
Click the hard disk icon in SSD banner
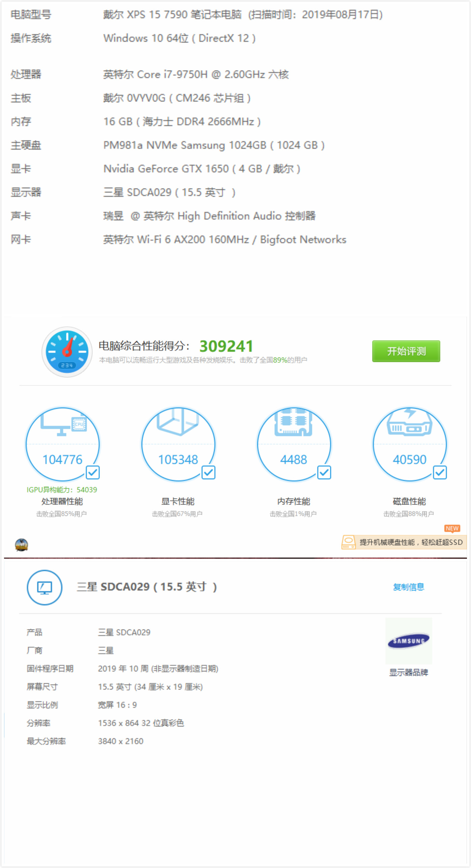coord(348,542)
